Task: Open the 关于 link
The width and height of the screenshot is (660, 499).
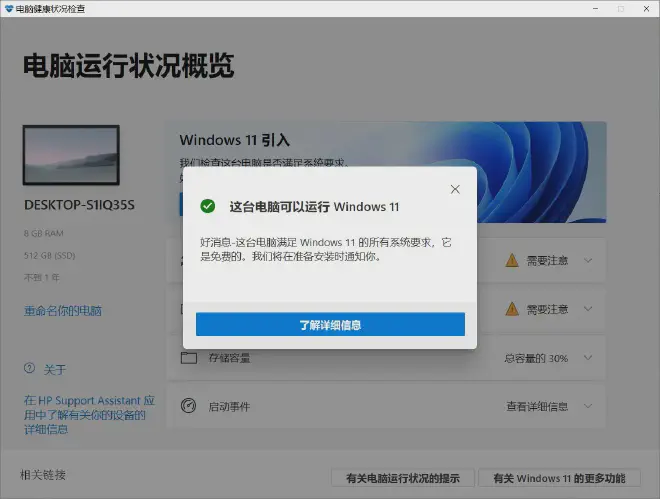Action: 55,370
